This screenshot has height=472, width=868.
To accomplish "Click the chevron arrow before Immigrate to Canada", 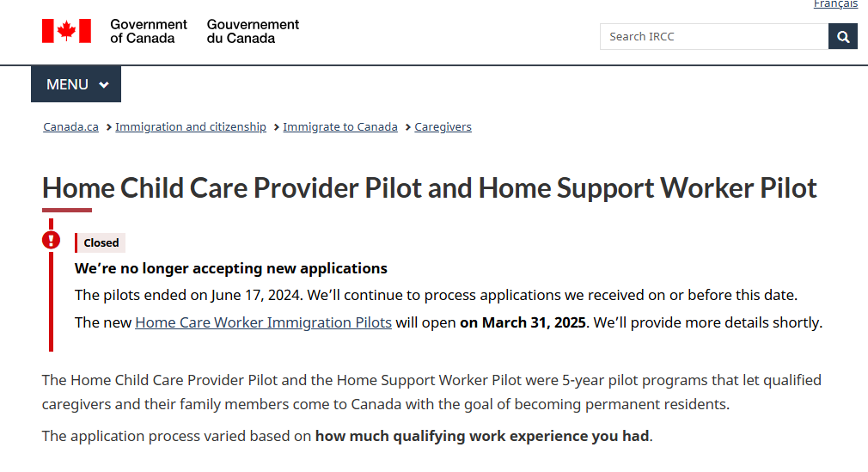I will pos(276,127).
